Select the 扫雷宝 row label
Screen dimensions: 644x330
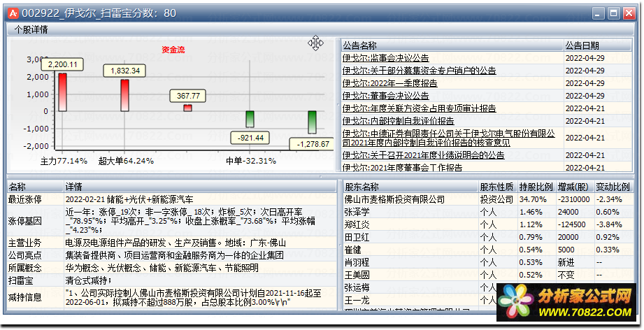(x=20, y=281)
